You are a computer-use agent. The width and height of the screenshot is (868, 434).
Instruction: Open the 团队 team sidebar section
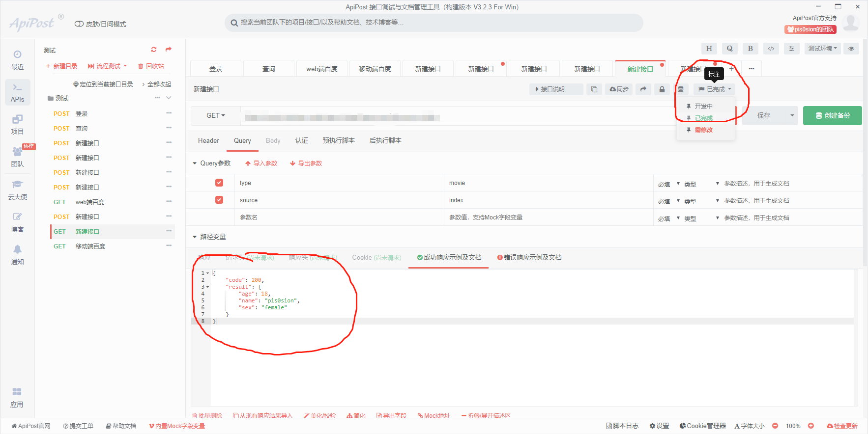pos(18,157)
